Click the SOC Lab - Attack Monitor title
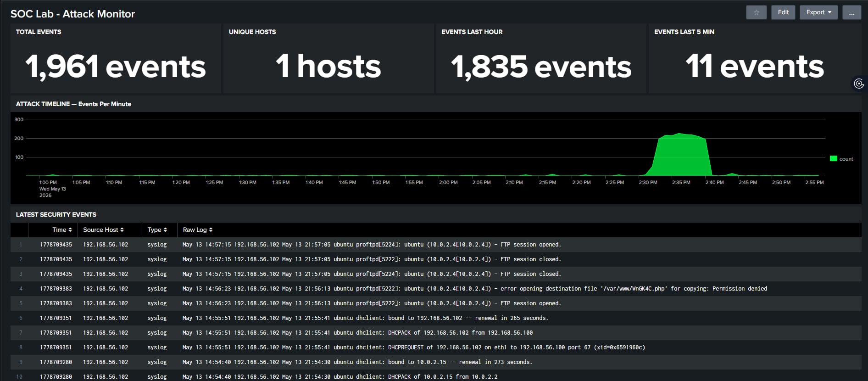This screenshot has width=868, height=381. [x=72, y=14]
